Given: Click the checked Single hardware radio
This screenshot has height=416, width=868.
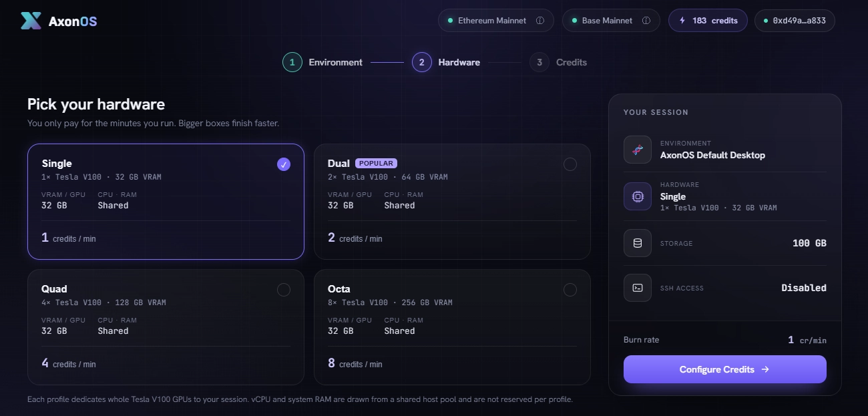Looking at the screenshot, I should pos(284,164).
